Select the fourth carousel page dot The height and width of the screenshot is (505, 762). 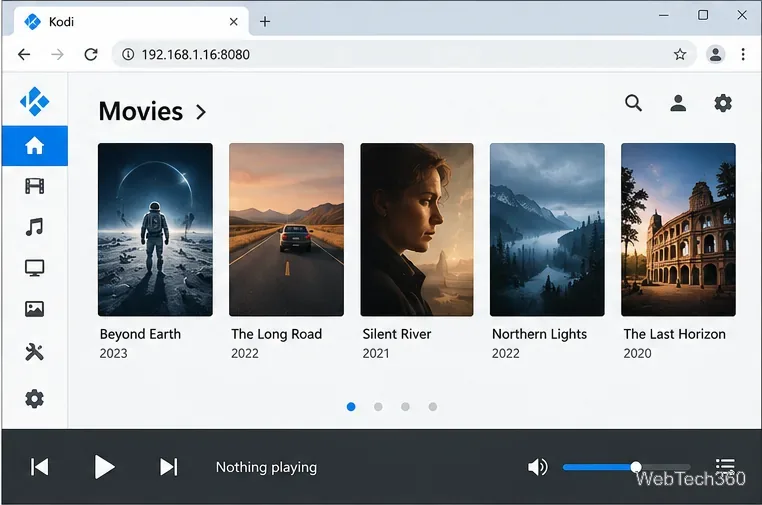[x=433, y=406]
